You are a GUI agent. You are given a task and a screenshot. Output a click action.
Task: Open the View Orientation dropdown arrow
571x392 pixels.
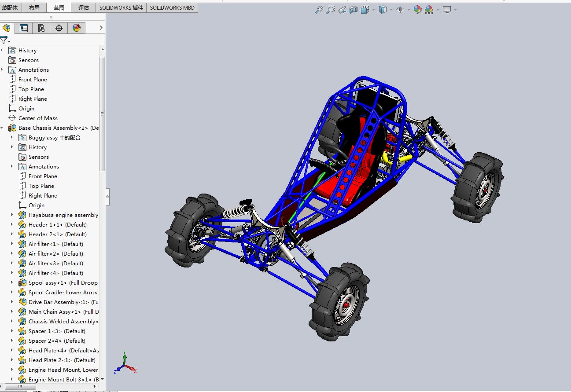[373, 10]
